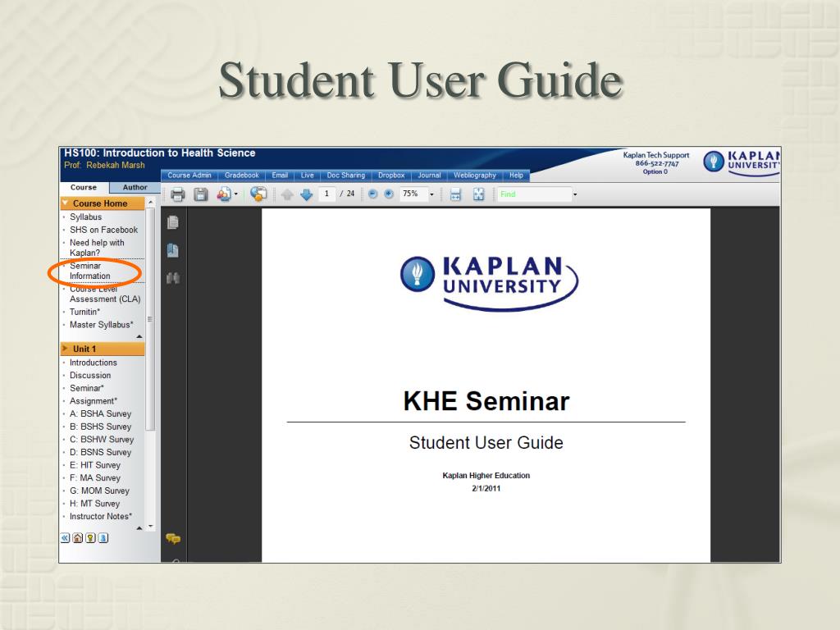840x630 pixels.
Task: Open the Live tab
Action: [x=307, y=176]
